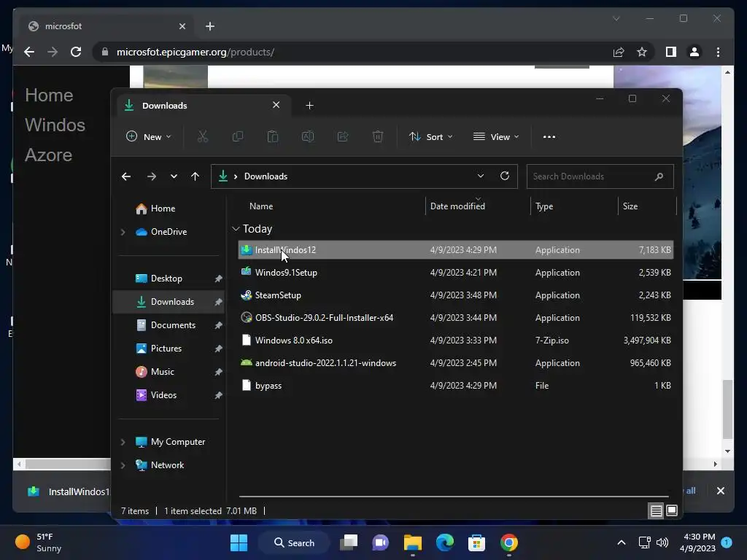This screenshot has width=747, height=560.
Task: Click the Paste icon in Explorer toolbar
Action: point(273,136)
